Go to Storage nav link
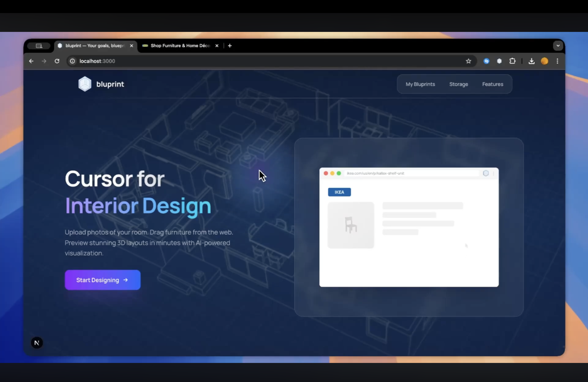The height and width of the screenshot is (382, 588). tap(458, 84)
